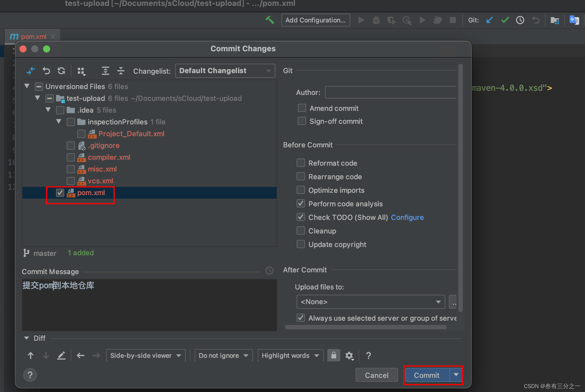Open the Default Changelist dropdown
The height and width of the screenshot is (392, 585).
point(225,71)
